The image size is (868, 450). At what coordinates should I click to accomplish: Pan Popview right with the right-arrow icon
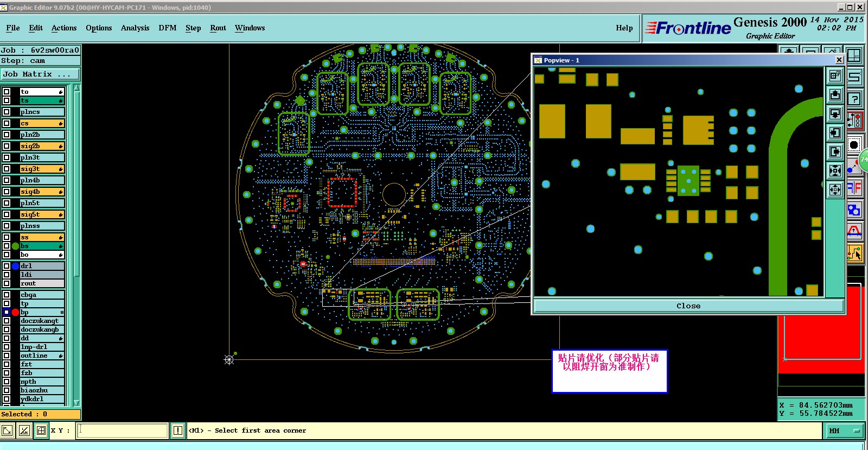[x=835, y=152]
